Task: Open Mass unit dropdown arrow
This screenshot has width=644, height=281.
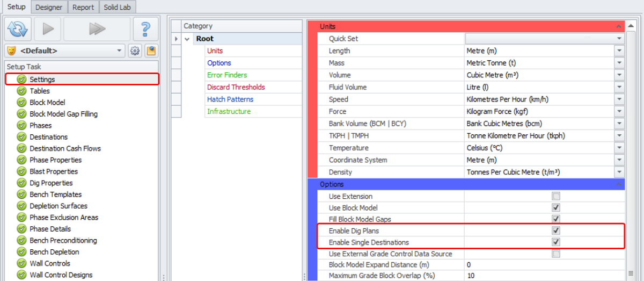Action: point(619,63)
